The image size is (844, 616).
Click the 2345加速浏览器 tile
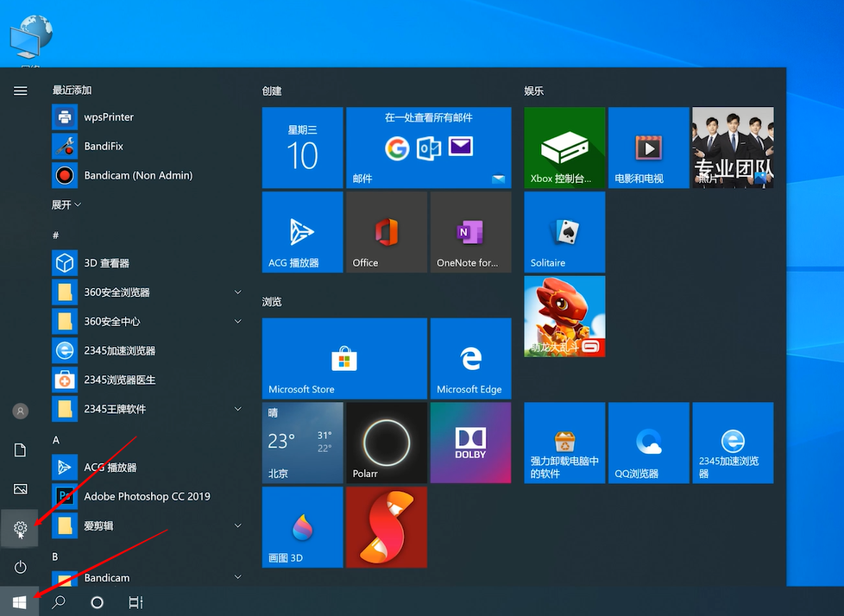tap(734, 443)
